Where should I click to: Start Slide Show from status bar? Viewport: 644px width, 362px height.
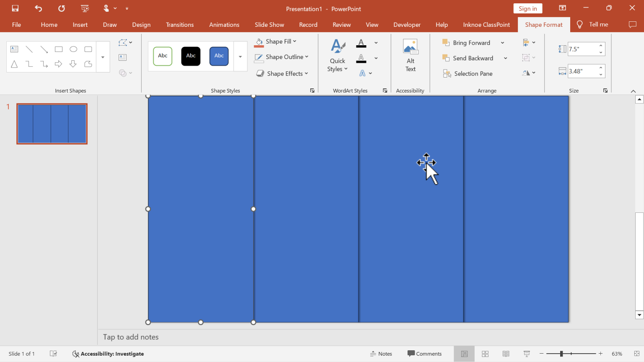526,354
